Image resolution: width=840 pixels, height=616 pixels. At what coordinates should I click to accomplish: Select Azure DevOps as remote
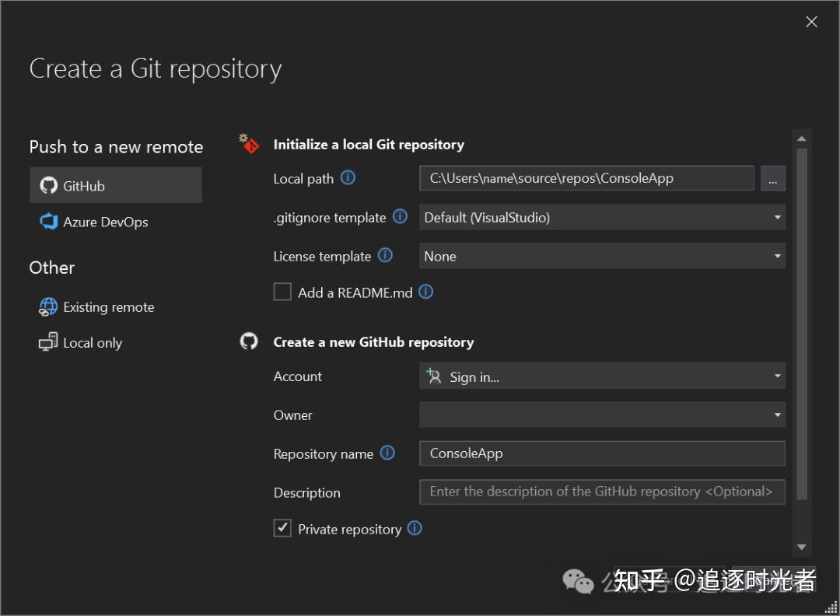(105, 222)
